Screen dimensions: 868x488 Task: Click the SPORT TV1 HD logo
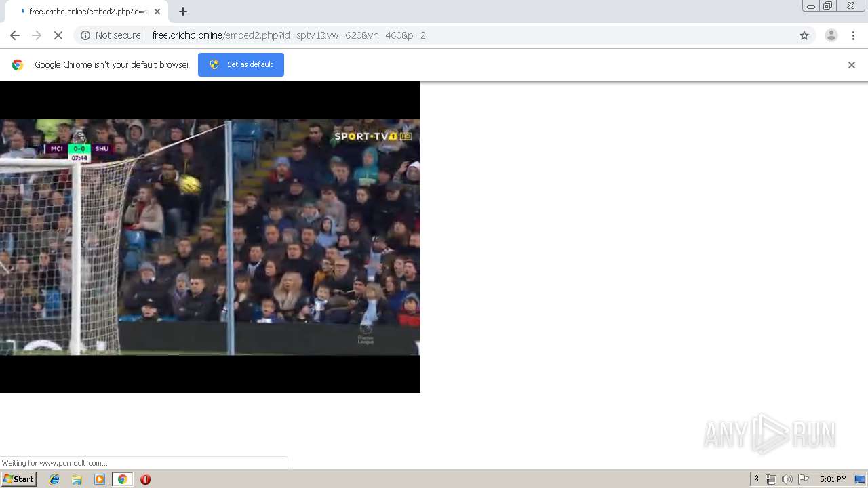[373, 136]
